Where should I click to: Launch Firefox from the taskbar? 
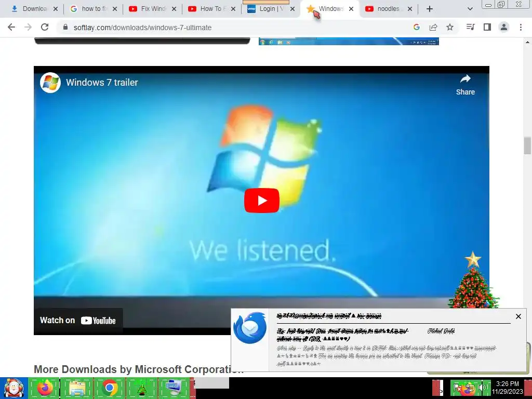click(x=44, y=388)
